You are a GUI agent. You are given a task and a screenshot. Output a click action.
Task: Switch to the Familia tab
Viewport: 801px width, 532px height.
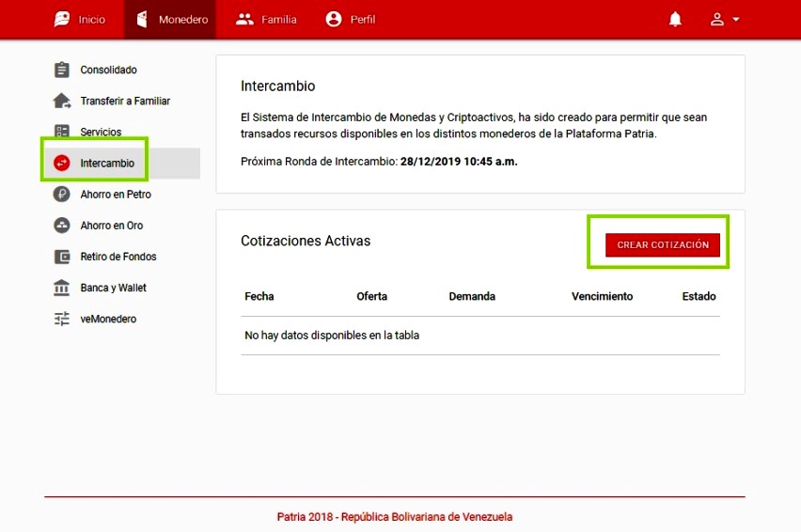(266, 20)
